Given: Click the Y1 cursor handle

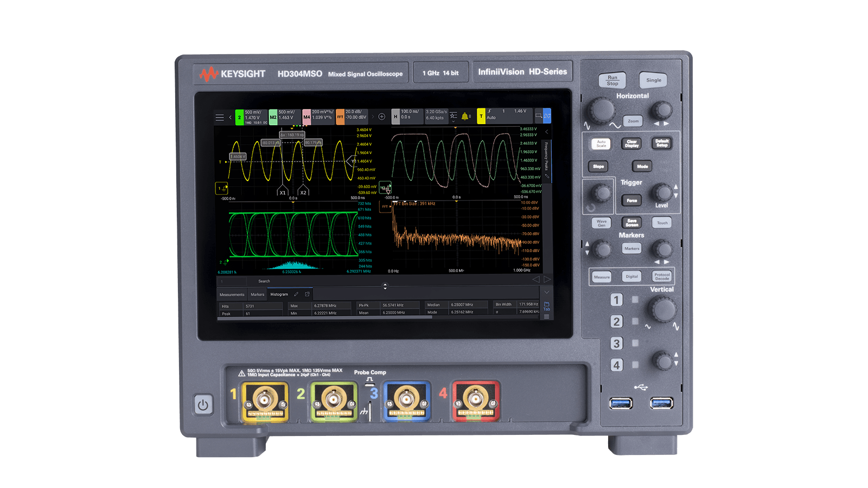Looking at the screenshot, I should (x=353, y=161).
